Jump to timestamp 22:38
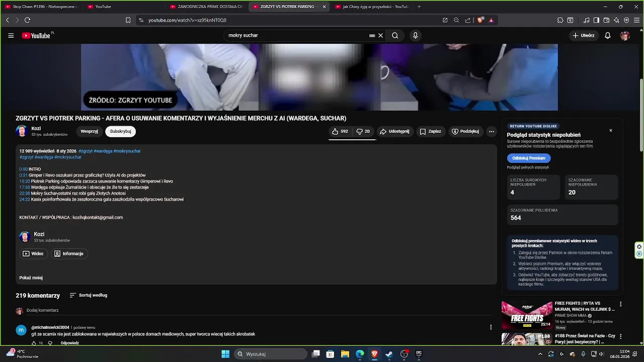The image size is (644, 362). (x=25, y=194)
